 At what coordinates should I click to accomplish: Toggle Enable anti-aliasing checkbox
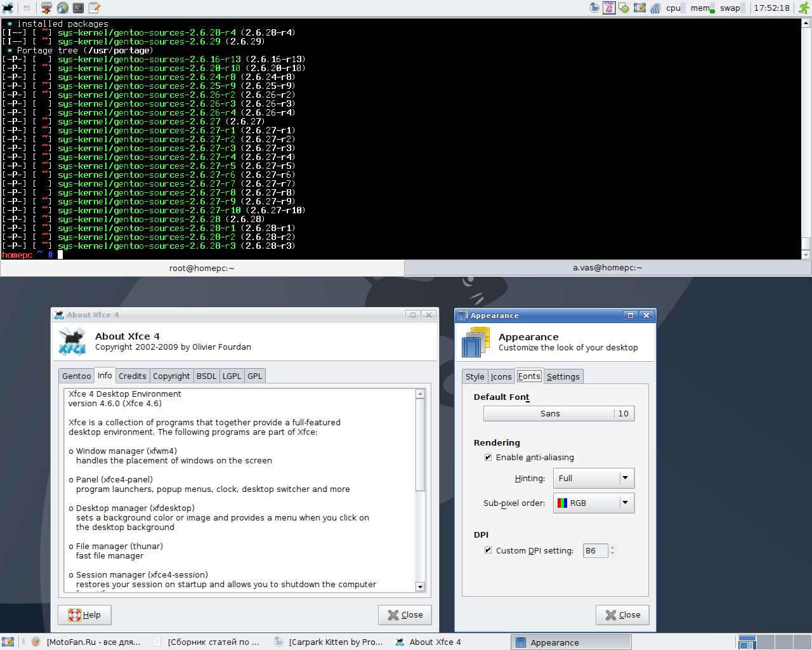pyautogui.click(x=488, y=457)
